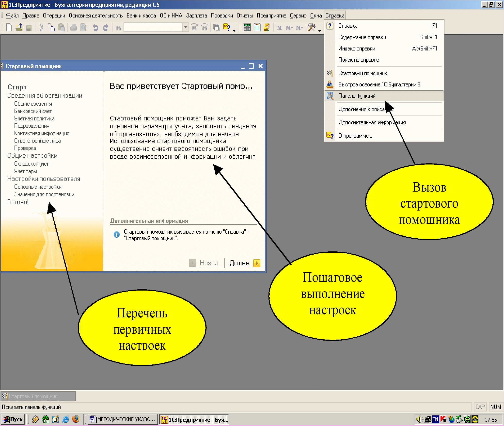Click inside the toolbar search text field
Image resolution: width=504 pixels, height=426 pixels.
[153, 27]
